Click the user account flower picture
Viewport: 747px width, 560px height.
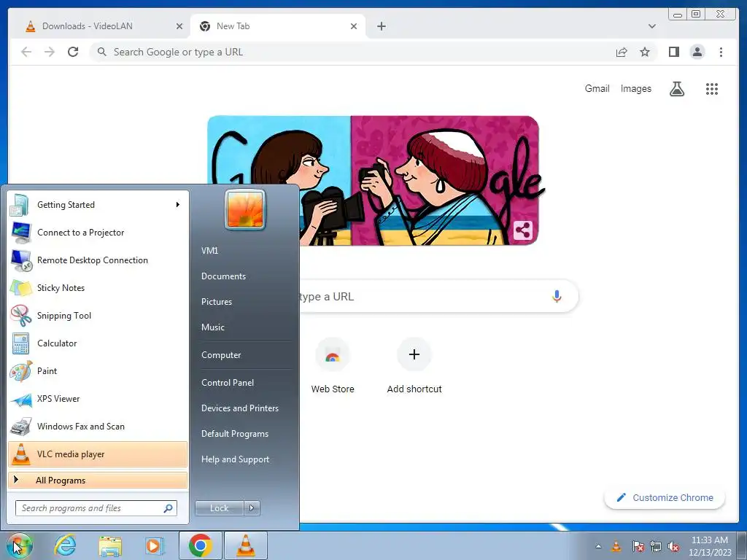point(245,209)
